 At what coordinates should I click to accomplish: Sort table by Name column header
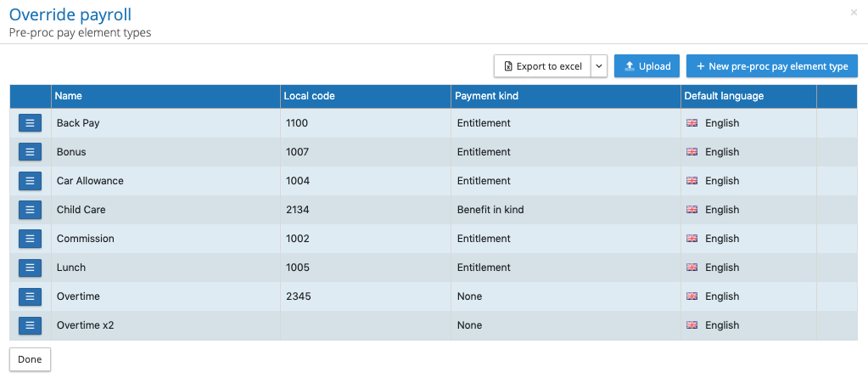tap(69, 96)
